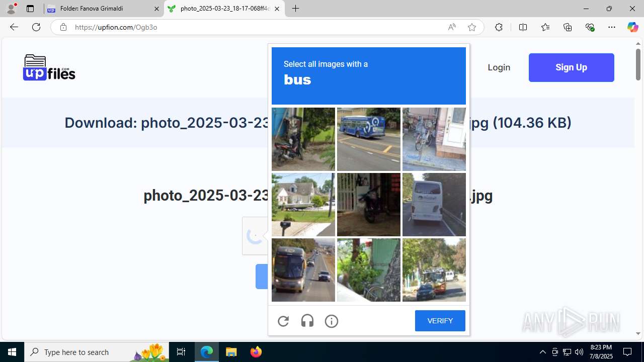Select the street with orange bus tile
Image resolution: width=644 pixels, height=362 pixels.
434,270
